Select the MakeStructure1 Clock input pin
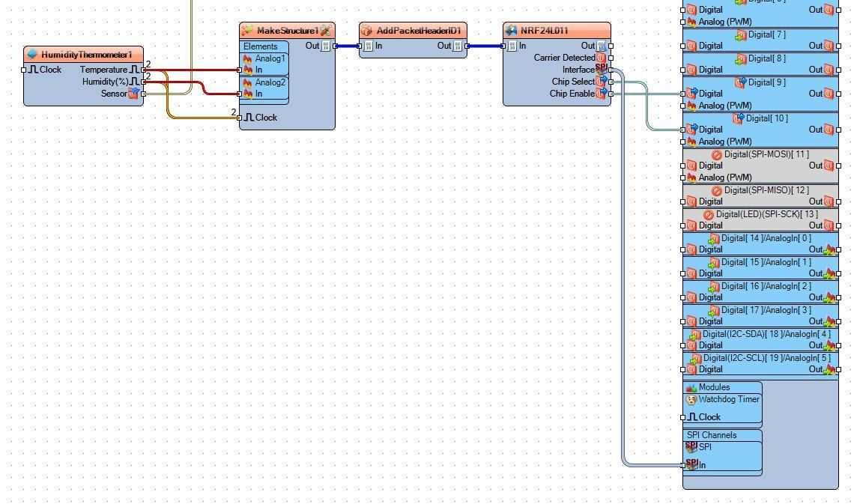Image resolution: width=854 pixels, height=504 pixels. click(x=239, y=118)
